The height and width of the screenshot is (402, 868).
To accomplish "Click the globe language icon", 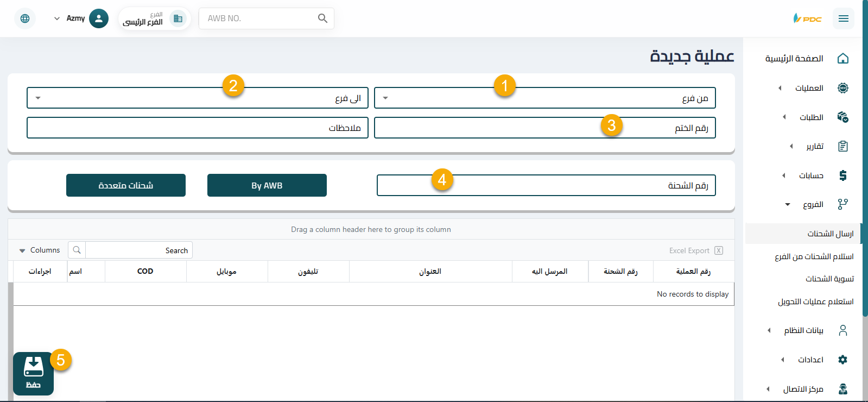I will point(25,18).
